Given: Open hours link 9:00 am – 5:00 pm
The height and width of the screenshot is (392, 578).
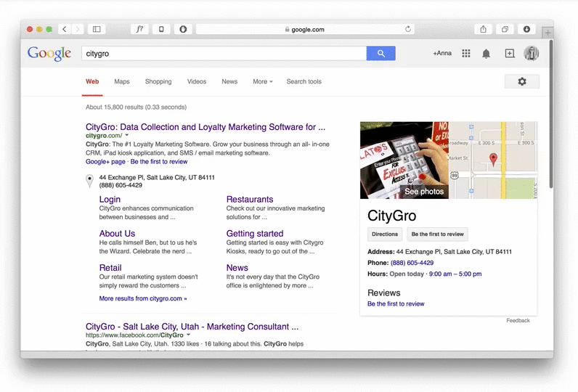Looking at the screenshot, I should (x=455, y=274).
